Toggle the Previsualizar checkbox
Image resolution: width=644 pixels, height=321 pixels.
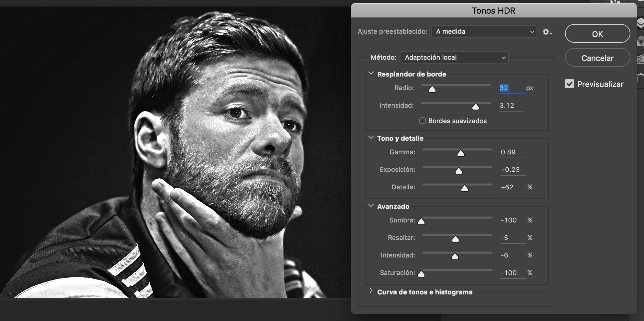click(570, 84)
